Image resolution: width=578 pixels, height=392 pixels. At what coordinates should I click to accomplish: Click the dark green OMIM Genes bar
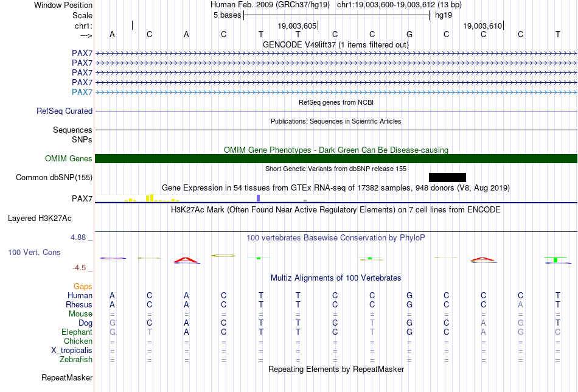(x=336, y=159)
